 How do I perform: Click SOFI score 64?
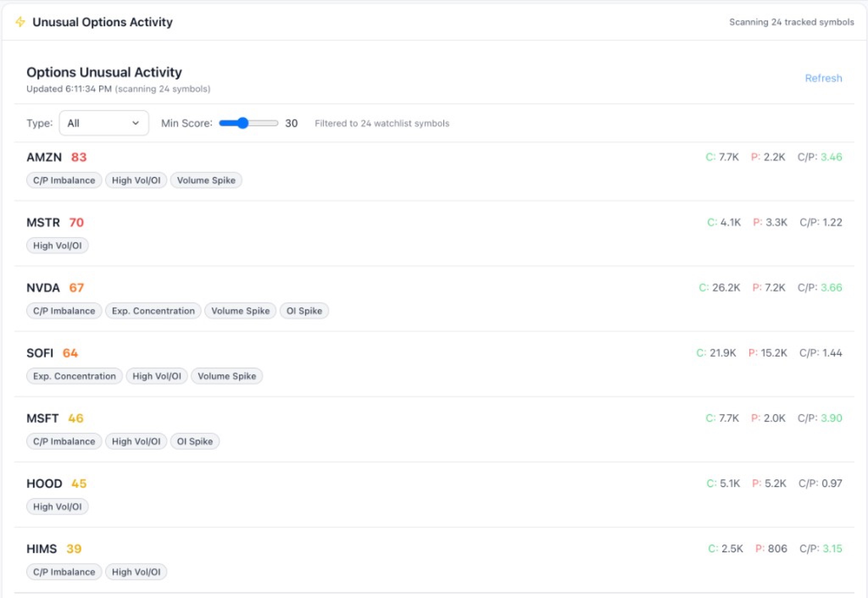(x=70, y=353)
